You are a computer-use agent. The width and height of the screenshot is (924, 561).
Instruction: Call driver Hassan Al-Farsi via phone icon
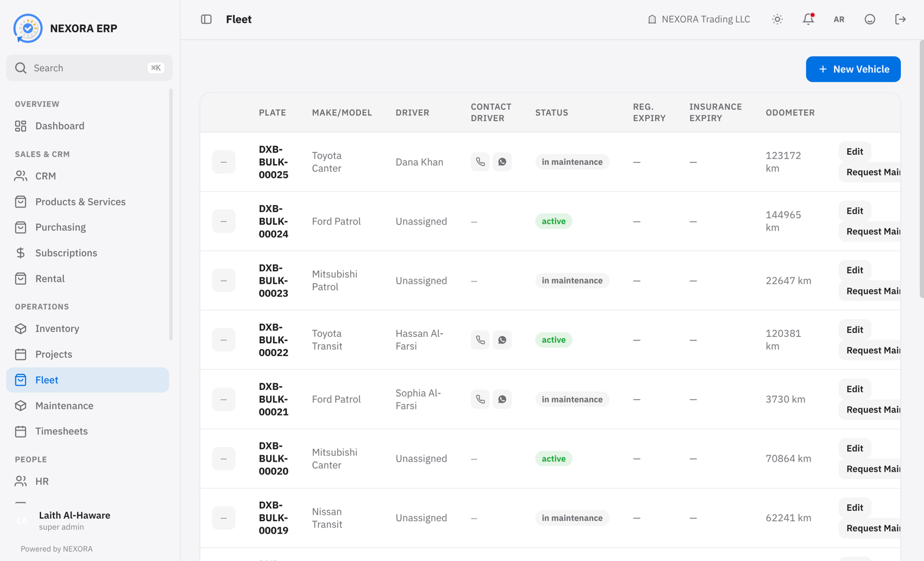point(480,340)
